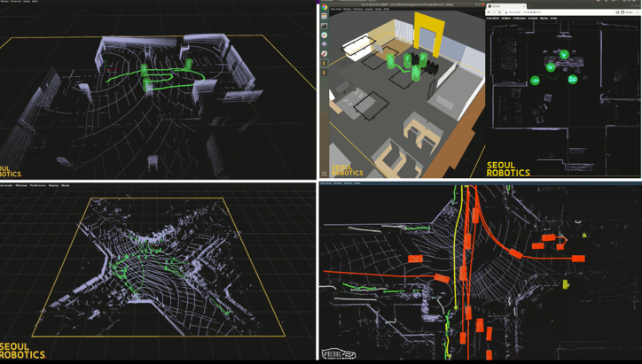Open Preference menu in bottom-left intersection window

point(37,185)
